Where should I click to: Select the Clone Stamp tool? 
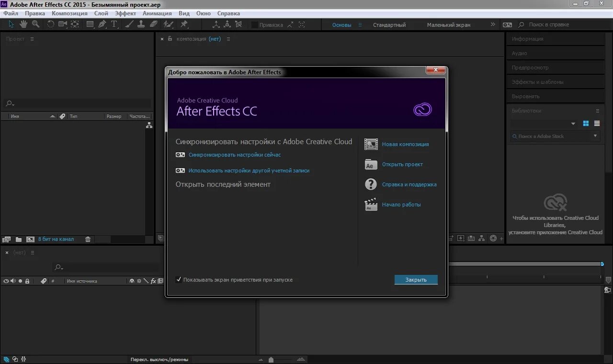[141, 24]
